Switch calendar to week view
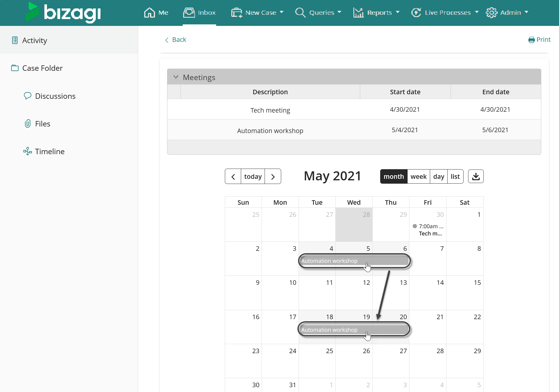 (418, 176)
